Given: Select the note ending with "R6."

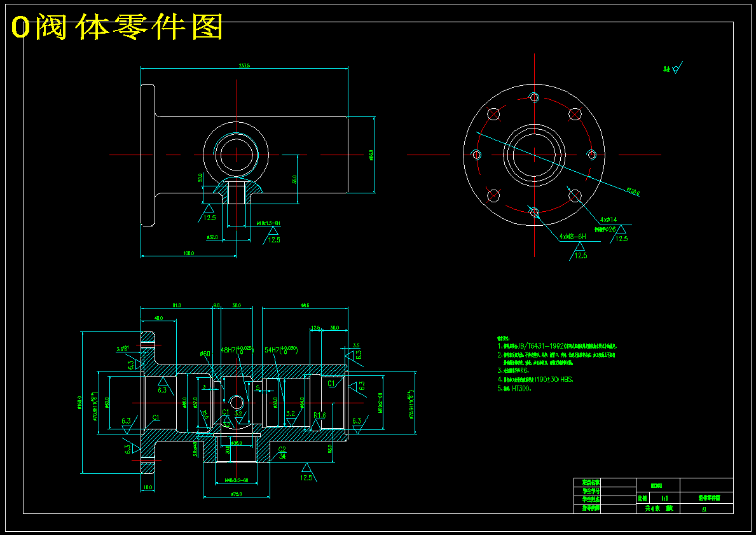Looking at the screenshot, I should pos(513,370).
